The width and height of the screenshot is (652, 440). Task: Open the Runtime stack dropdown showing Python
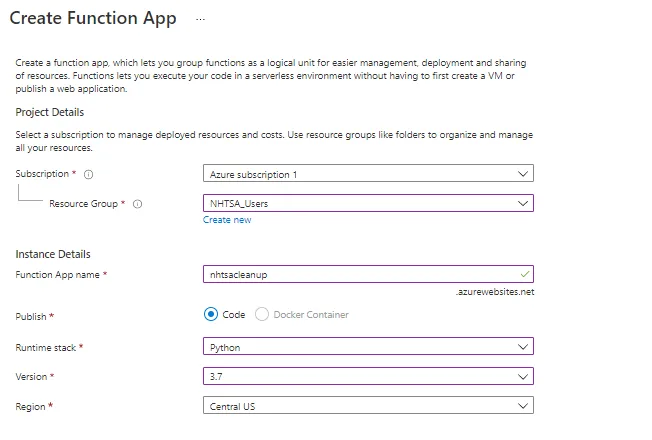[360, 347]
